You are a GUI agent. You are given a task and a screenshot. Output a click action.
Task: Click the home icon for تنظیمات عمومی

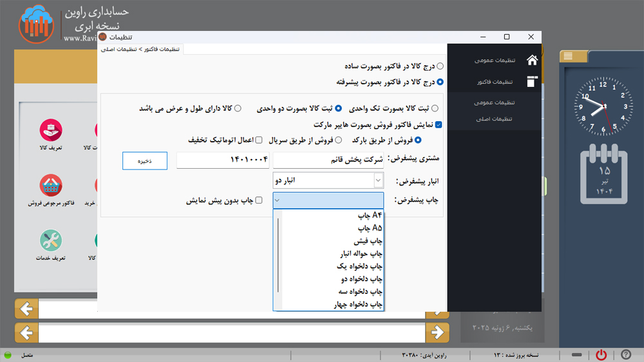click(x=532, y=60)
